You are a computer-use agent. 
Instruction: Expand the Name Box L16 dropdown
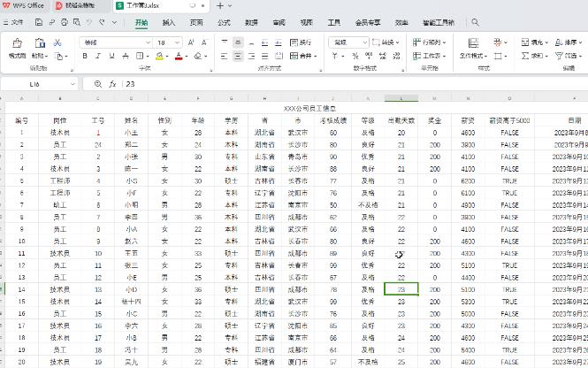click(x=73, y=84)
